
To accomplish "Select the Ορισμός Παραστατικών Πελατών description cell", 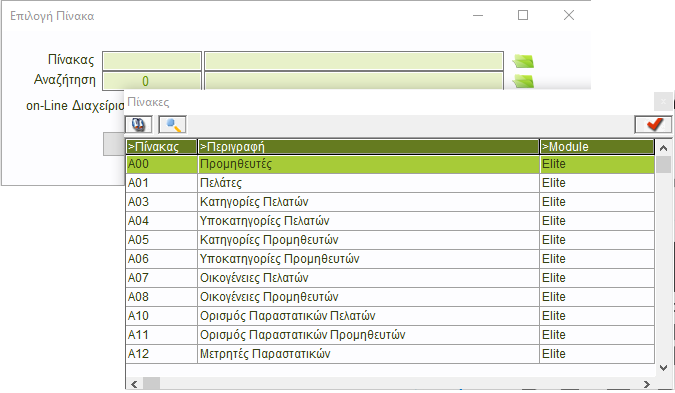I will (x=368, y=316).
